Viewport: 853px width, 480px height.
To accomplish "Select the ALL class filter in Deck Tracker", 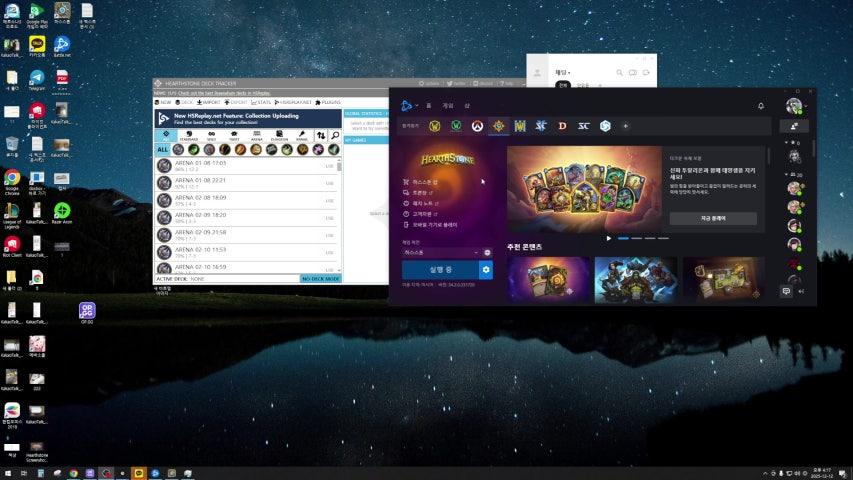I will [162, 149].
